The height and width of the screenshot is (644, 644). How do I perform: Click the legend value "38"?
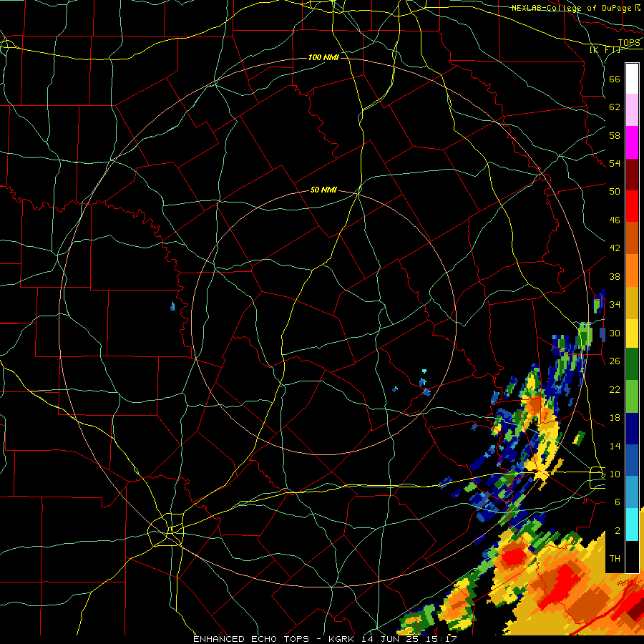tap(615, 276)
